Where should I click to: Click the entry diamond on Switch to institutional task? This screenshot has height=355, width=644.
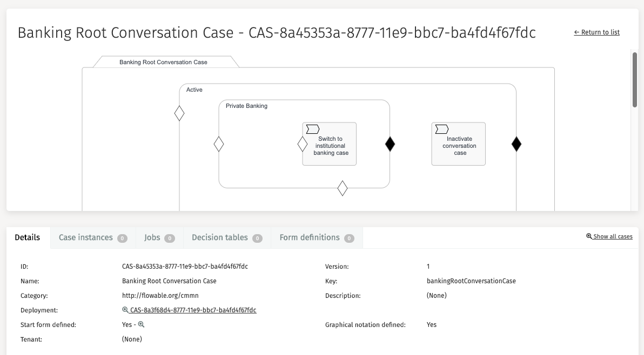303,144
